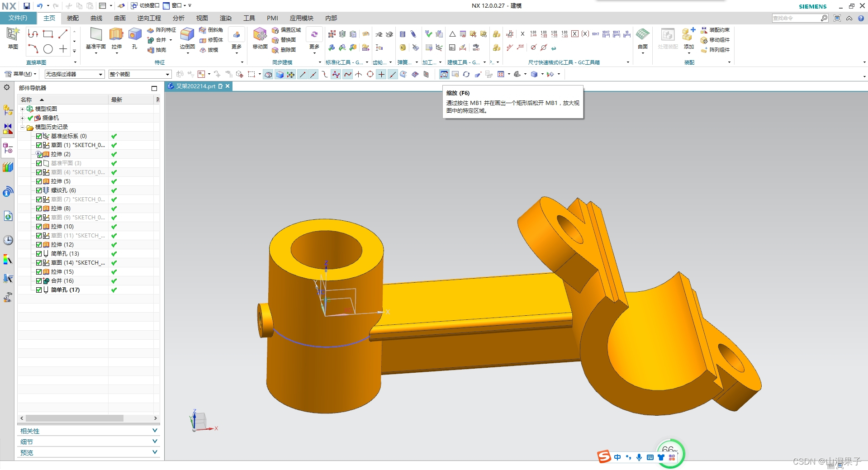Click the Surface (曲面) tool
This screenshot has height=470, width=868.
click(x=643, y=39)
